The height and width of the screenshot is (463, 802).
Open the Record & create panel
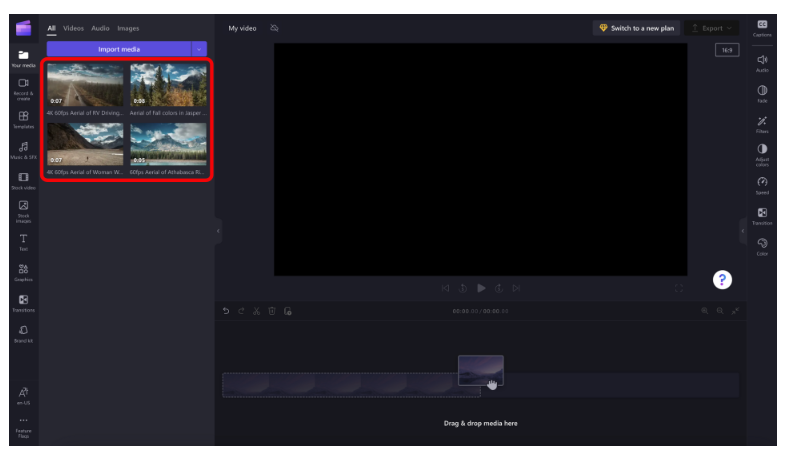(24, 89)
